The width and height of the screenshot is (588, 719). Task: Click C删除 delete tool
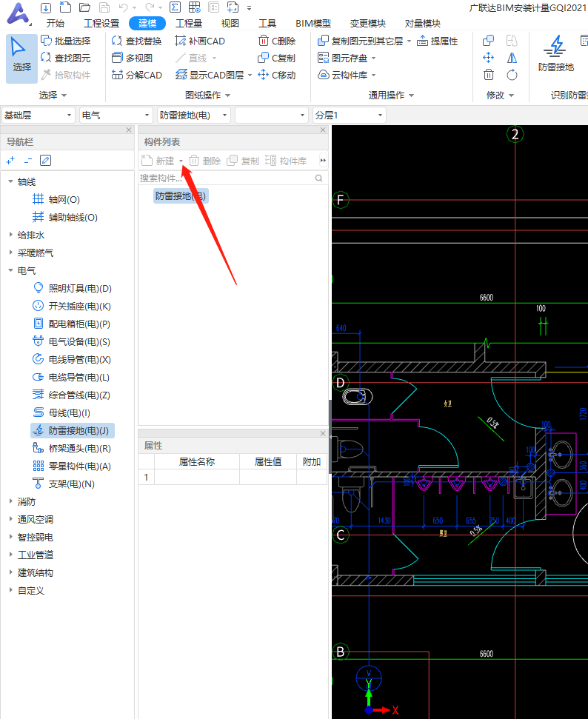(x=276, y=41)
